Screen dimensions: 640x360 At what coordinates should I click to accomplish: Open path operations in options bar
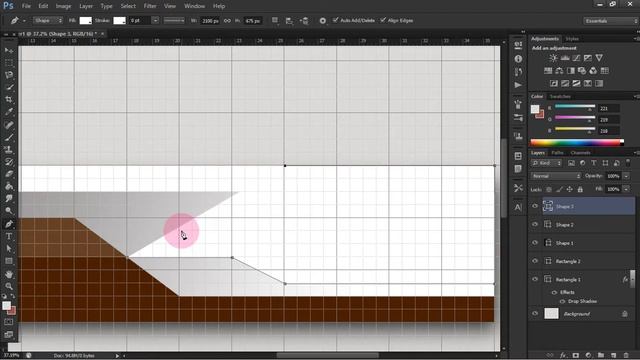[275, 20]
